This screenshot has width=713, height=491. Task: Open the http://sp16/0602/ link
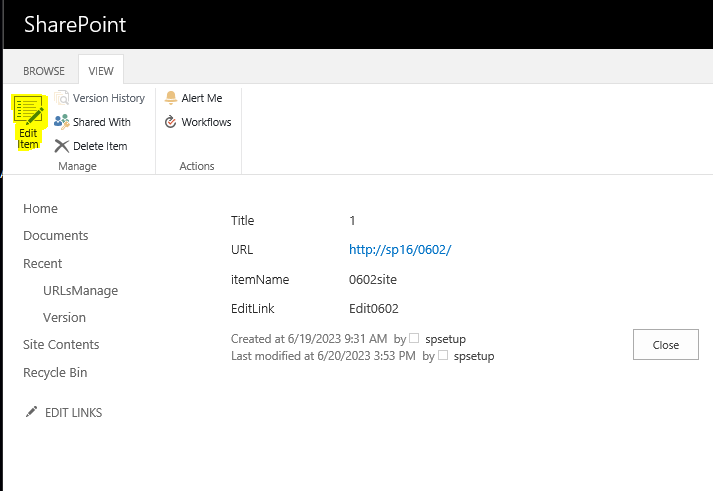point(400,250)
